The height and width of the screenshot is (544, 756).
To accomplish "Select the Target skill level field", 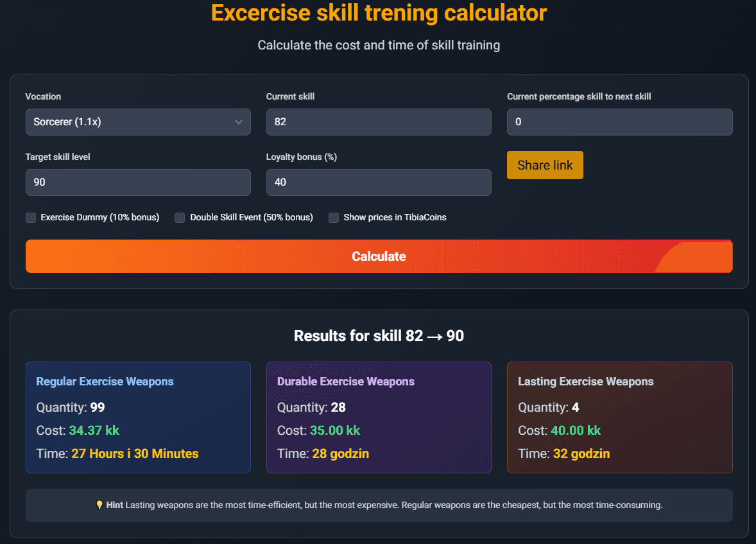I will pyautogui.click(x=138, y=182).
